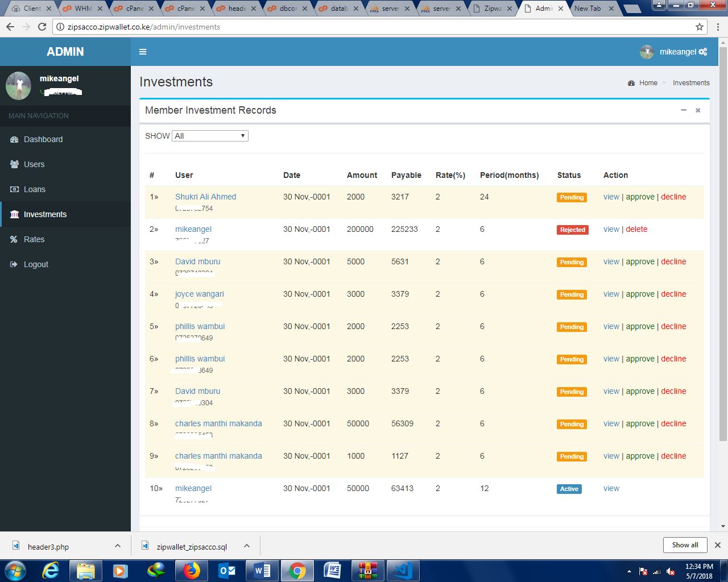Open WinRAR from the taskbar
The width and height of the screenshot is (728, 582).
coord(368,571)
